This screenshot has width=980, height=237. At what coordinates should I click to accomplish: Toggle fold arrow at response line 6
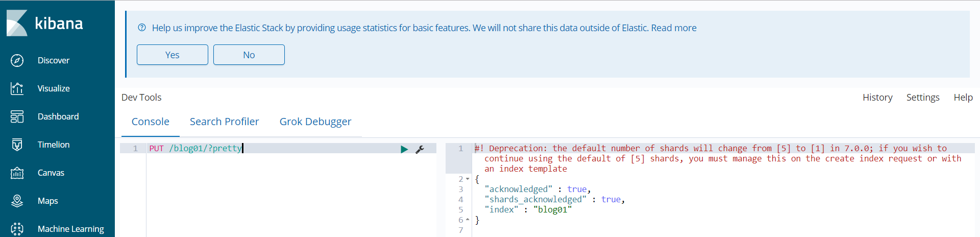(468, 220)
